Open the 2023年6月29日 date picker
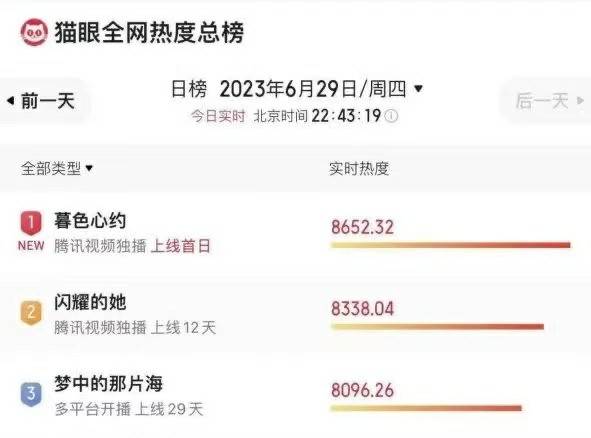 tap(313, 89)
